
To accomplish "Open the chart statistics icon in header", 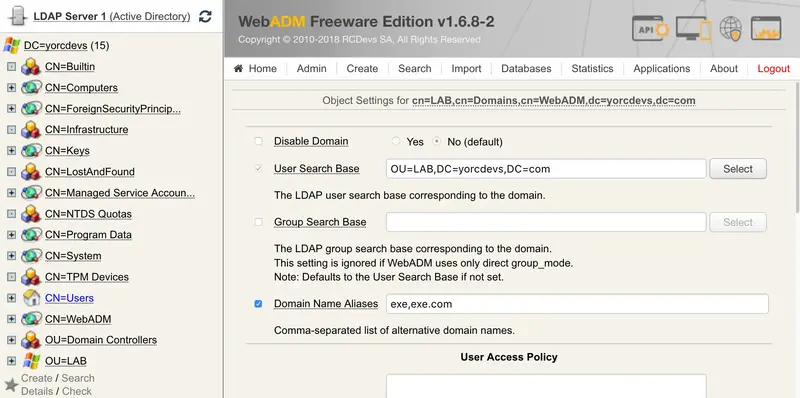I will click(766, 28).
